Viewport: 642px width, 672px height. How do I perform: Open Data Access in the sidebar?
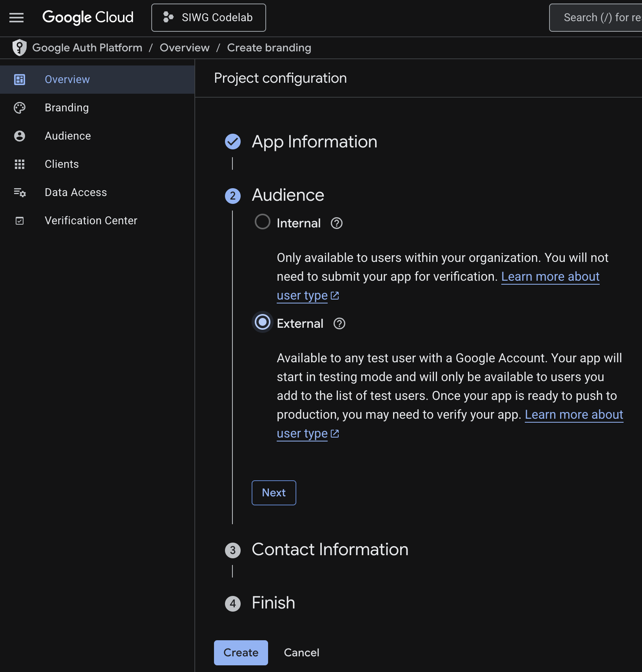point(76,193)
